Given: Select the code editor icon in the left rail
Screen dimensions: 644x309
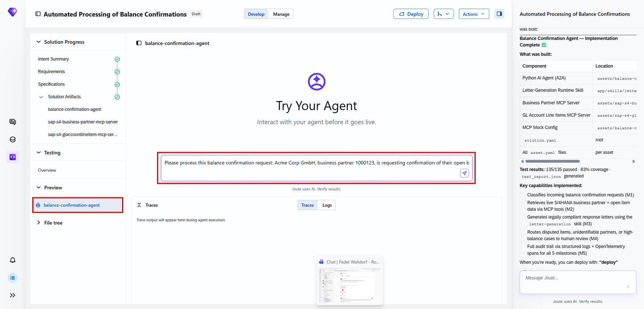Looking at the screenshot, I should click(x=13, y=157).
